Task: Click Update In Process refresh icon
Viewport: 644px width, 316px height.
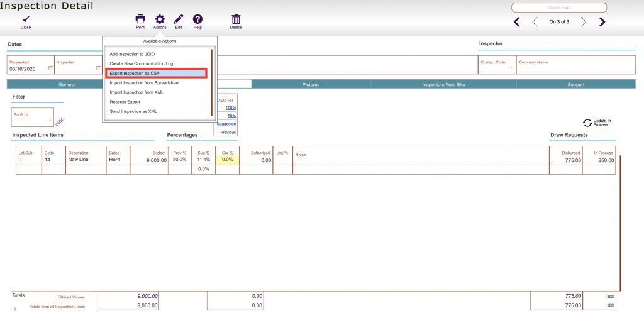Action: [x=587, y=123]
